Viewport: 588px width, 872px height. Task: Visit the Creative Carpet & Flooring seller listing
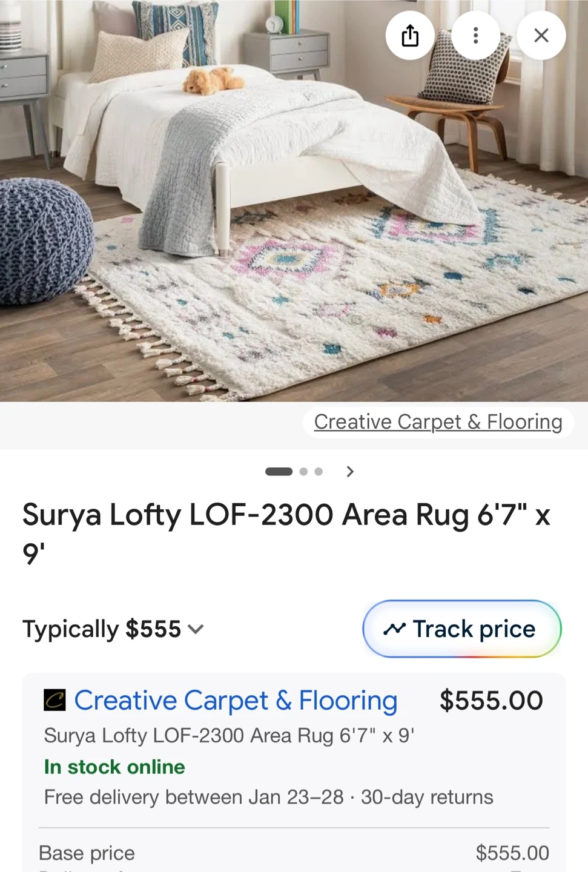[x=236, y=701]
